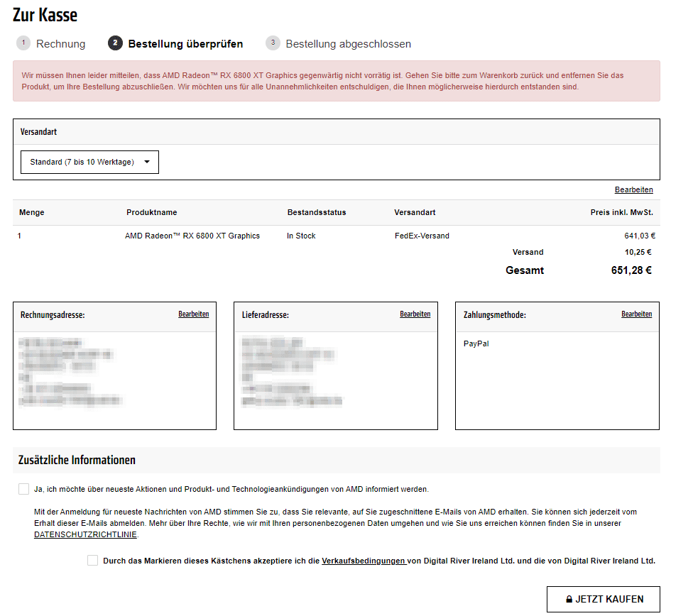Select Bestellung abgeschlossen step label
This screenshot has height=616, width=693.
348,44
